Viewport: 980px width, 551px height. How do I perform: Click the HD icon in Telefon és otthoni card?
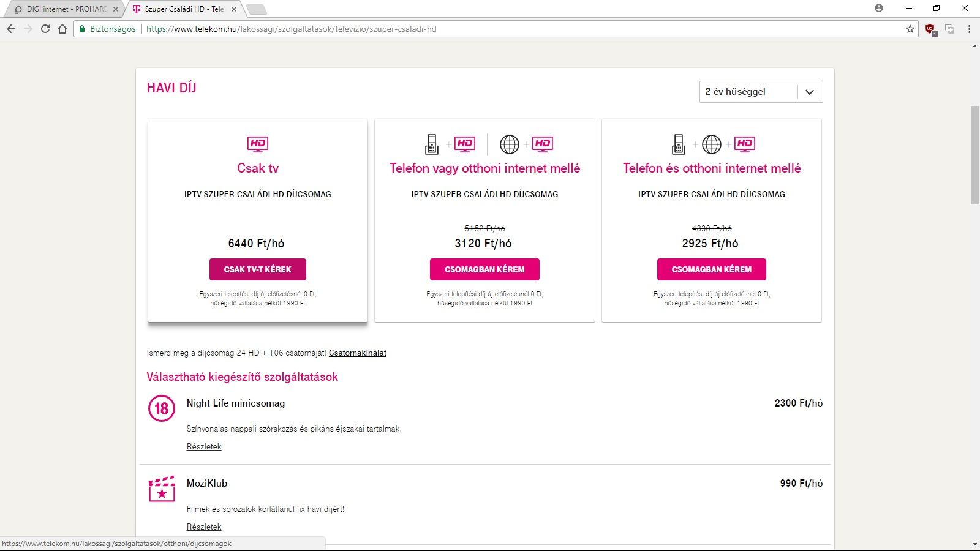tap(745, 144)
